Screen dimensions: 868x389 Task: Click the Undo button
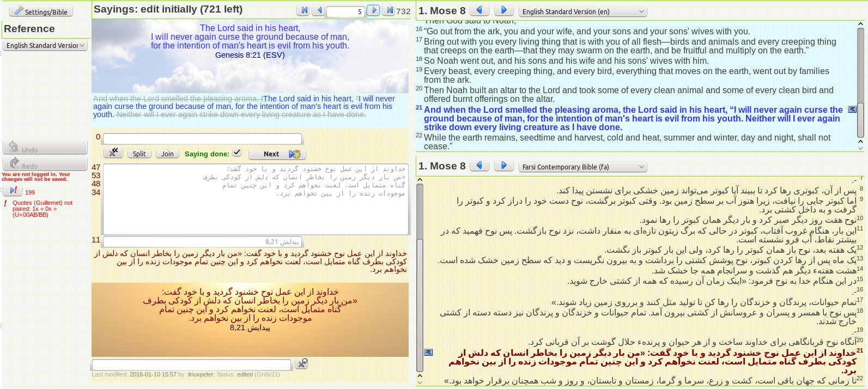45,148
